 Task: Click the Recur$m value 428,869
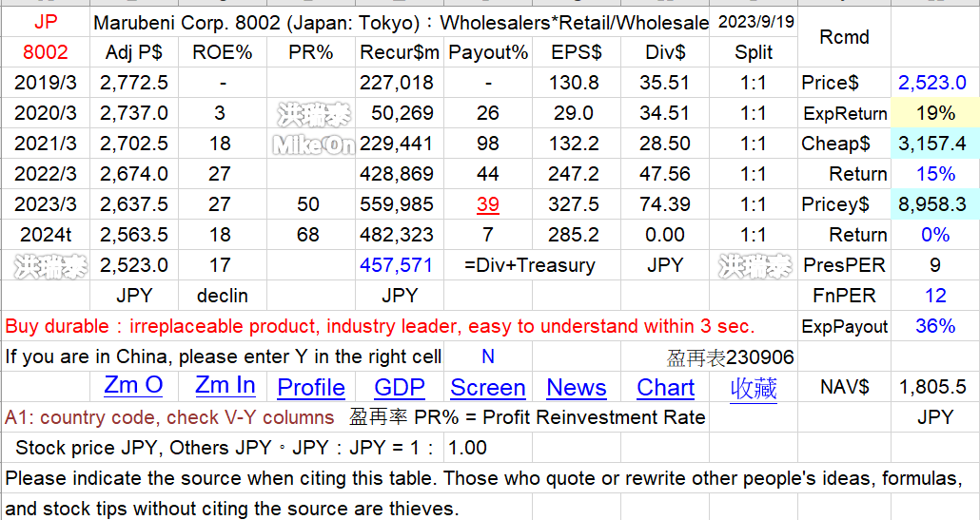(400, 174)
